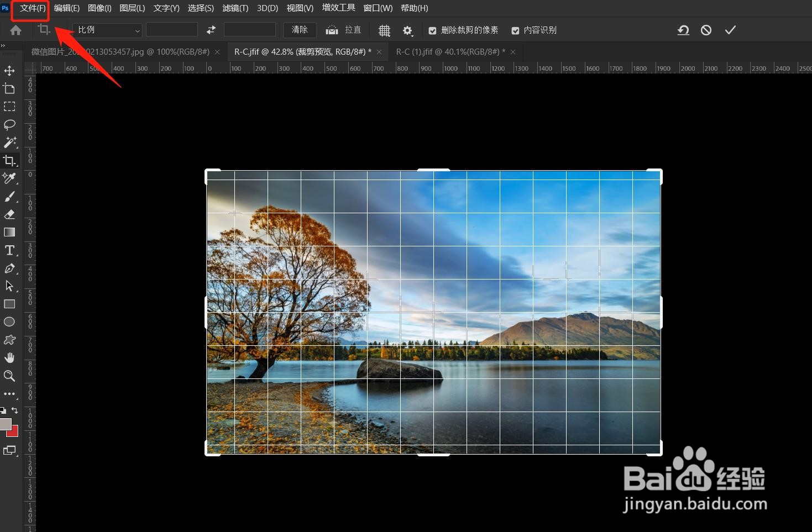Open the 比例 aspect ratio dropdown
This screenshot has height=532, width=812.
(107, 30)
